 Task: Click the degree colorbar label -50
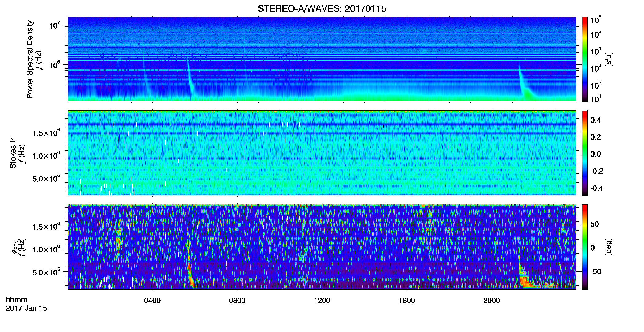coord(595,272)
